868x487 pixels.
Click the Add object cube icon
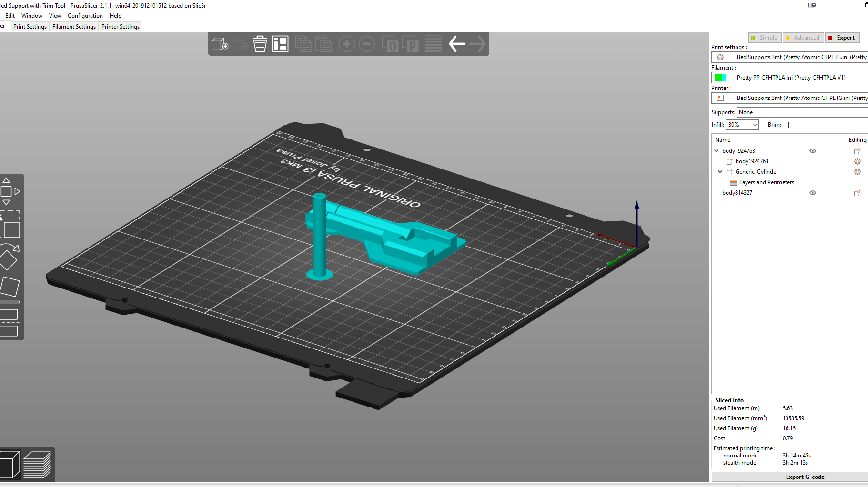(220, 44)
